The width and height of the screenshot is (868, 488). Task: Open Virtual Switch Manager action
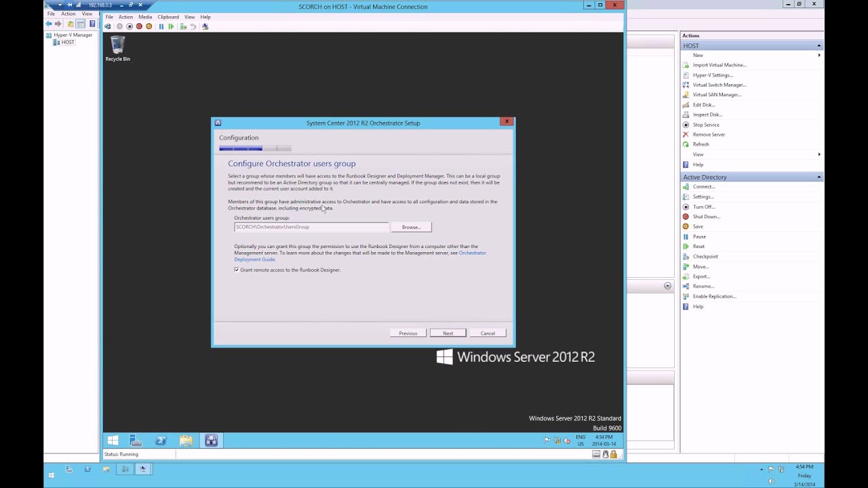click(719, 85)
